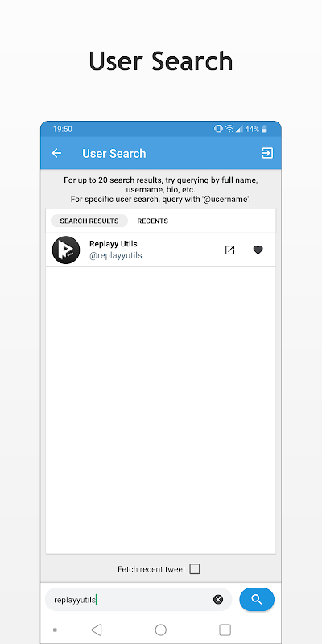Viewport: 322px width, 644px height.
Task: Tap Android recent apps square
Action: [225, 630]
